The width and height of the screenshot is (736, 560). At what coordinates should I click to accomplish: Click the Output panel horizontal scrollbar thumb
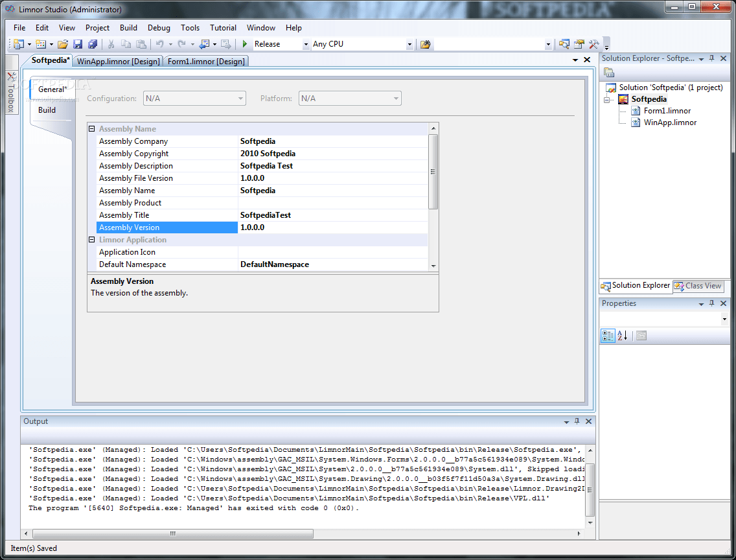pyautogui.click(x=173, y=533)
